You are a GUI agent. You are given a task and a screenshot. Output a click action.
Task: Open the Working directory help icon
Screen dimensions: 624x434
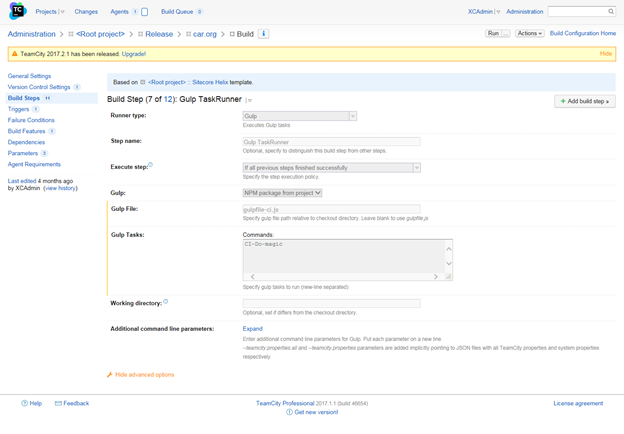pyautogui.click(x=166, y=302)
